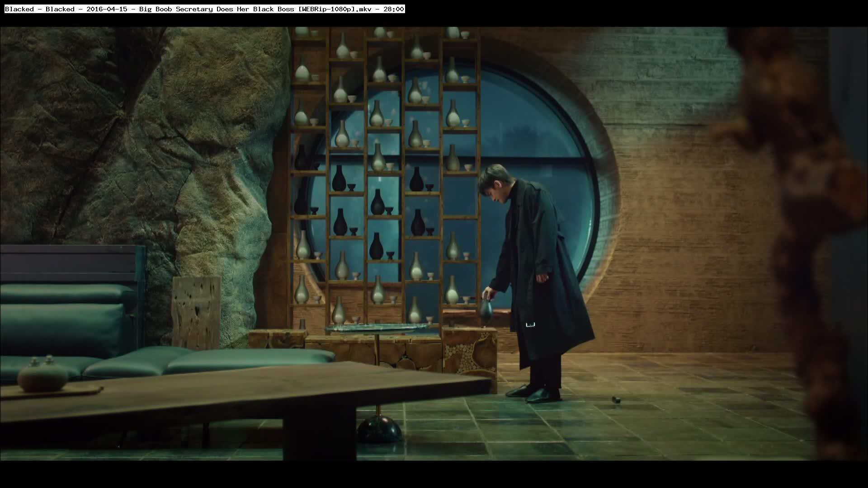
Task: Click the black bar right of the title
Action: pos(633,11)
